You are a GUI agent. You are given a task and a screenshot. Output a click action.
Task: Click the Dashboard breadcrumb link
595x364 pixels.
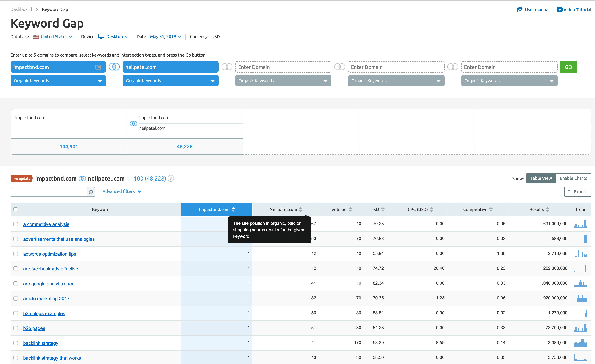[x=21, y=9]
